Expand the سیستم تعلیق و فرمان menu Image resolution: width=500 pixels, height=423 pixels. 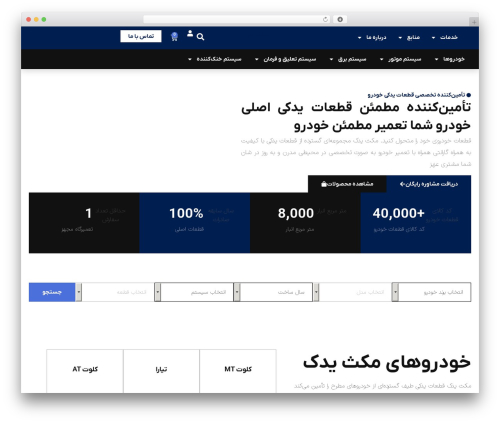pyautogui.click(x=285, y=59)
